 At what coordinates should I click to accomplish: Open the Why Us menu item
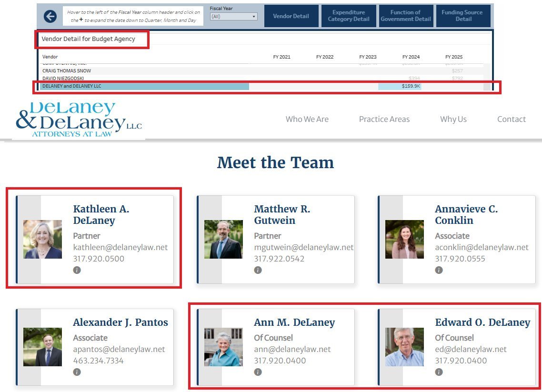(453, 119)
